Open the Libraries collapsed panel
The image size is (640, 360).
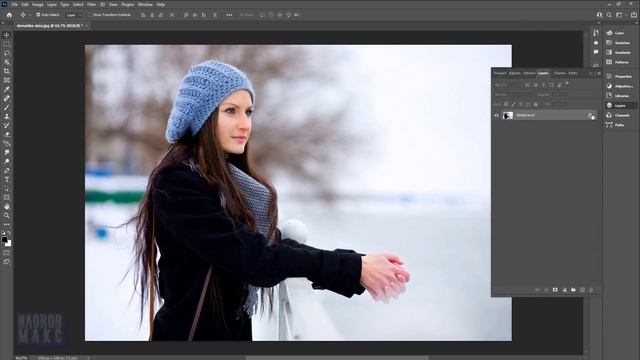(618, 96)
